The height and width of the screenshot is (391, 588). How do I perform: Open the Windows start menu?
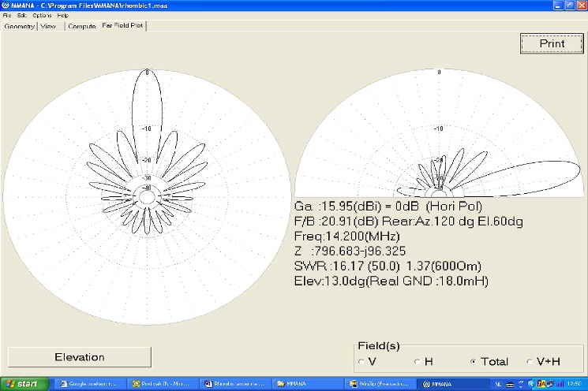24,384
